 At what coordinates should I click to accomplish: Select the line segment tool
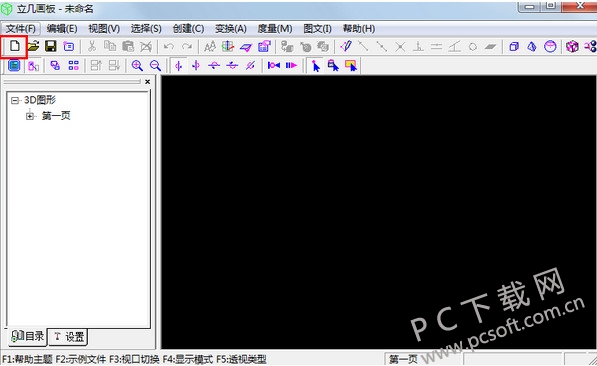(364, 46)
